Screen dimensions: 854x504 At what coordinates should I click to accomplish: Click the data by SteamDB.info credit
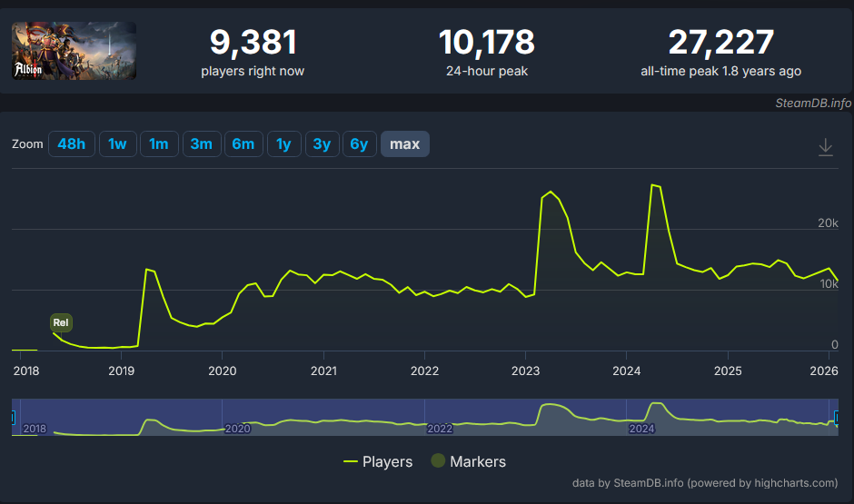pyautogui.click(x=705, y=483)
